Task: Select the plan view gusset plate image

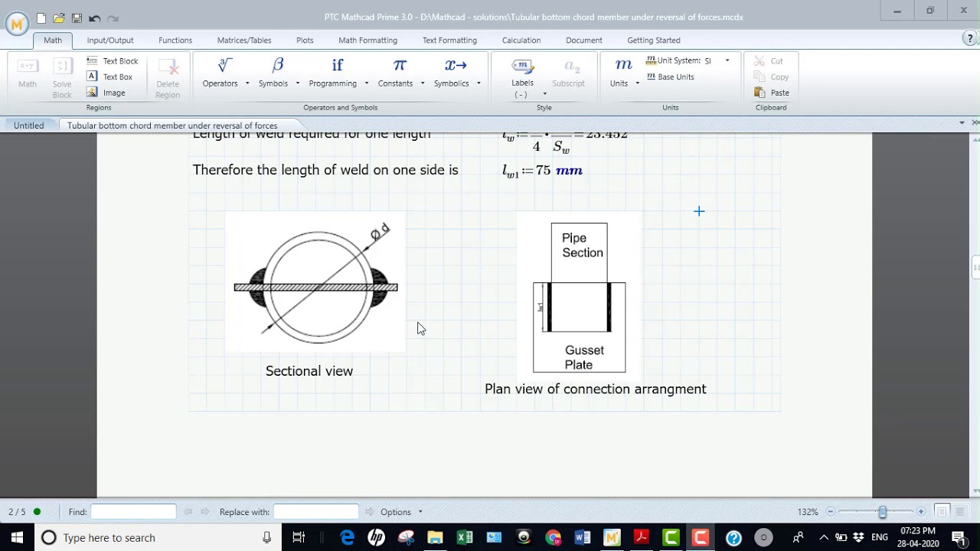Action: (x=580, y=298)
